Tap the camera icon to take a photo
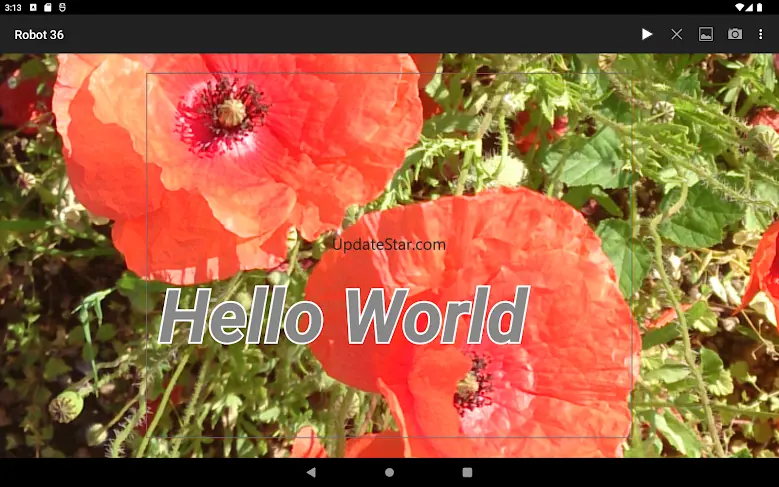 tap(735, 34)
